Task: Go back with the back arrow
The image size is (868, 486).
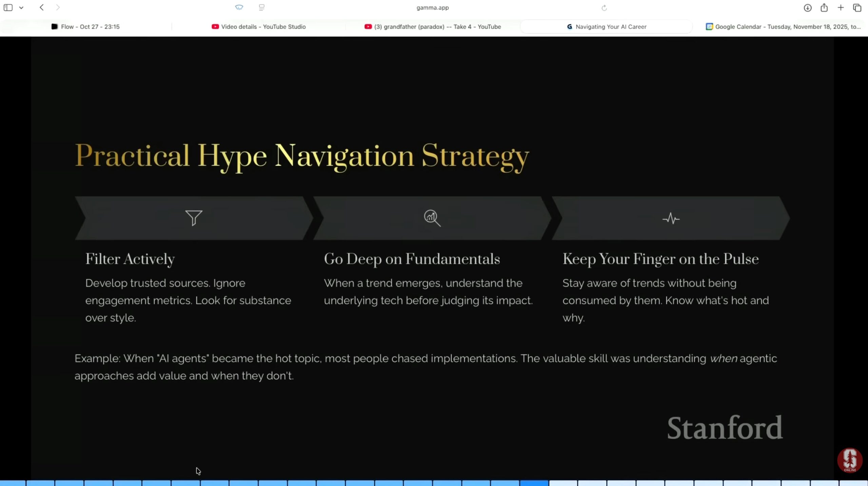Action: pos(41,7)
